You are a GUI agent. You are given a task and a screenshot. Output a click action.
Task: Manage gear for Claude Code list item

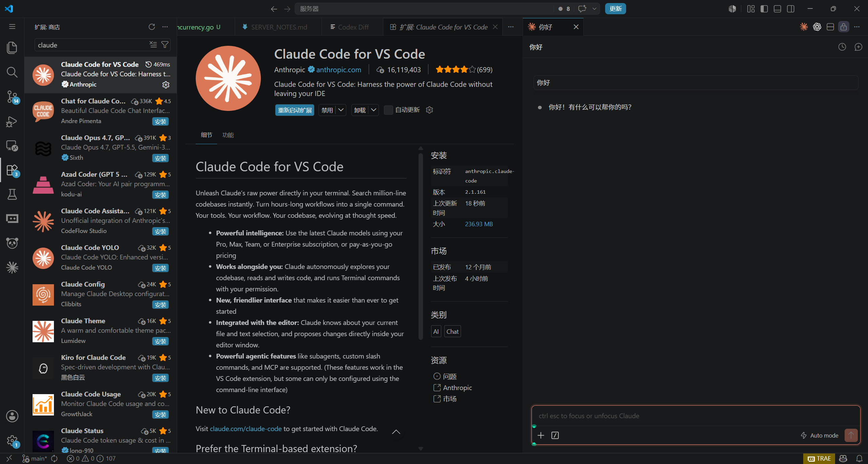[x=166, y=84]
